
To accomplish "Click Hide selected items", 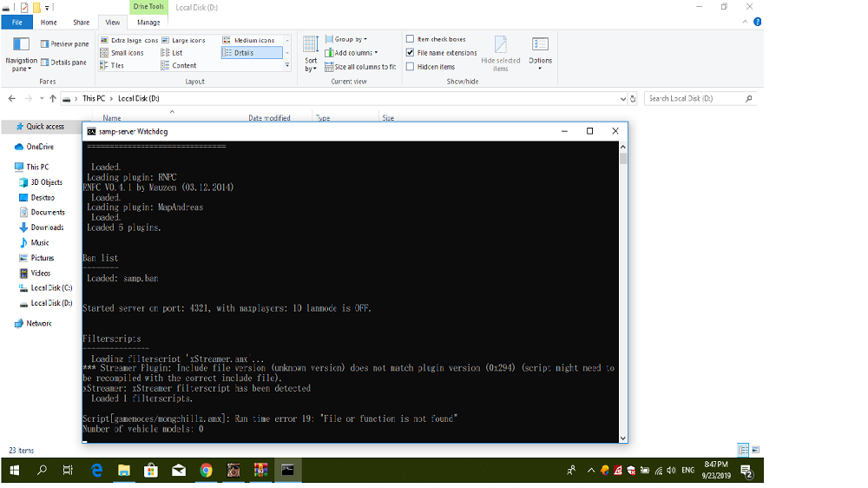I will click(501, 54).
